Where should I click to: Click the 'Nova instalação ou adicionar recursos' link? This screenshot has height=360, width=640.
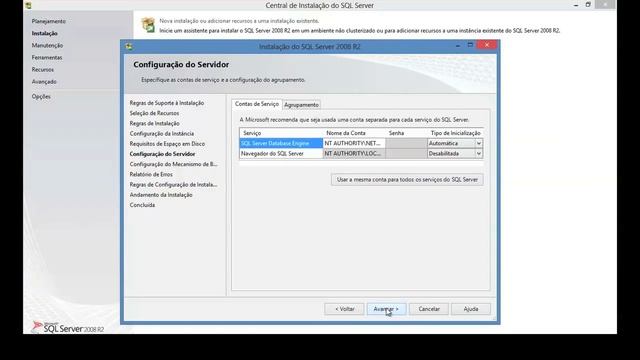pos(239,21)
